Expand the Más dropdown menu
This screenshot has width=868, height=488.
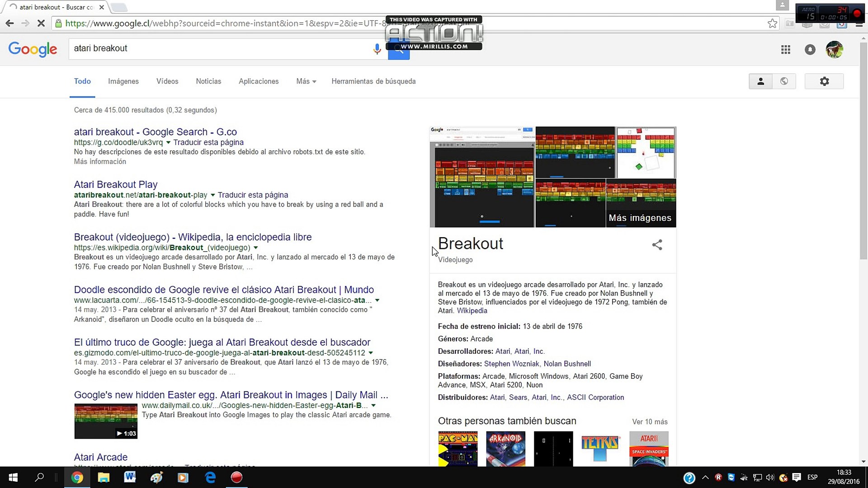click(306, 81)
